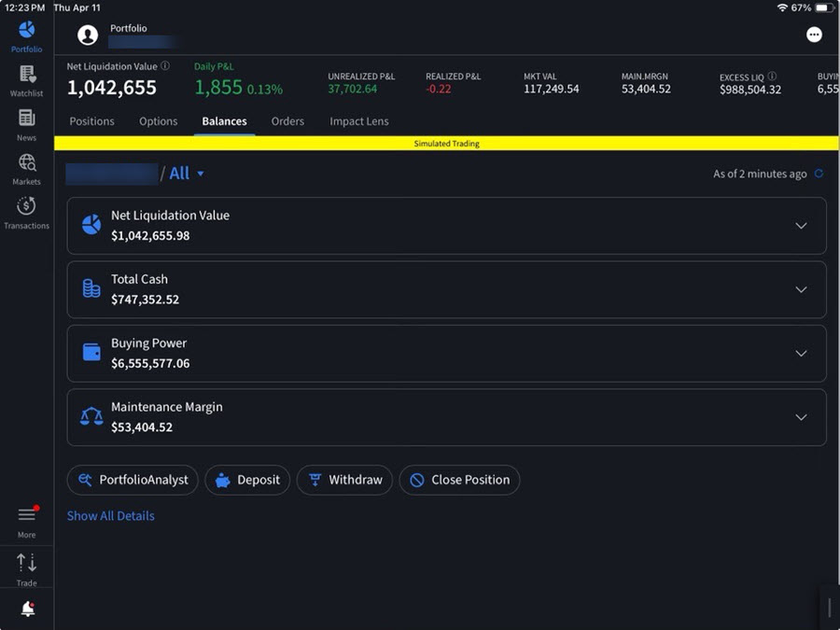The width and height of the screenshot is (840, 630).
Task: Tap Buying Power amount $6,555,577.06
Action: tap(150, 363)
